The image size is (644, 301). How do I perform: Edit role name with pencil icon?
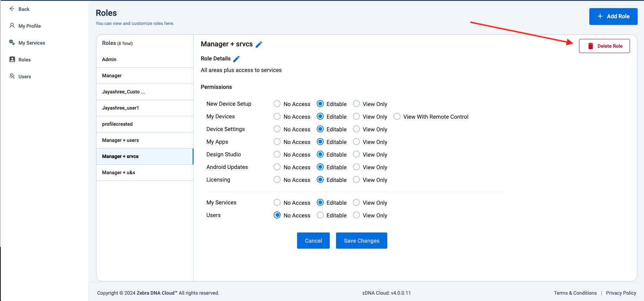pos(259,44)
